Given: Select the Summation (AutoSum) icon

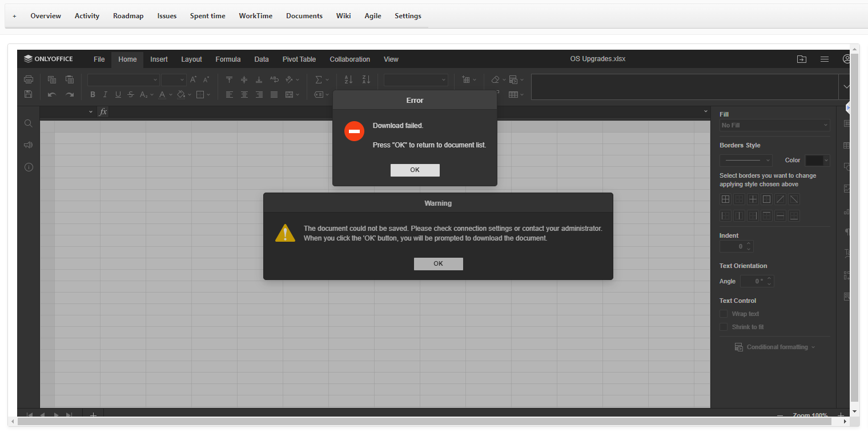Looking at the screenshot, I should [319, 79].
